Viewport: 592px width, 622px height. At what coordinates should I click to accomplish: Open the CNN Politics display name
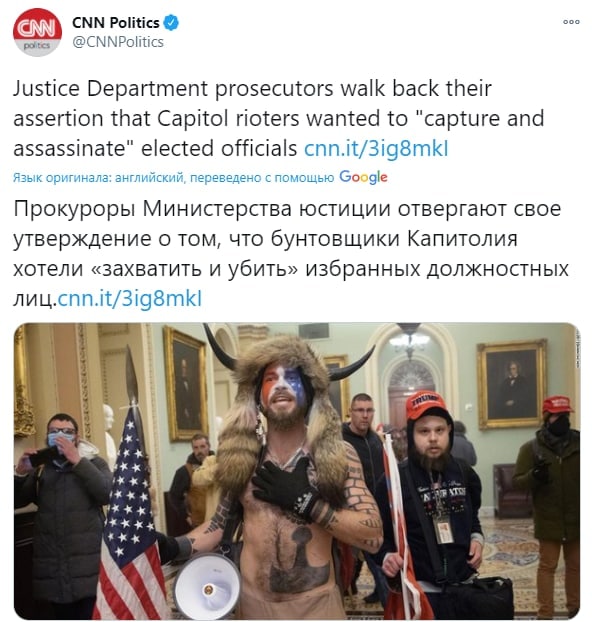pyautogui.click(x=115, y=23)
